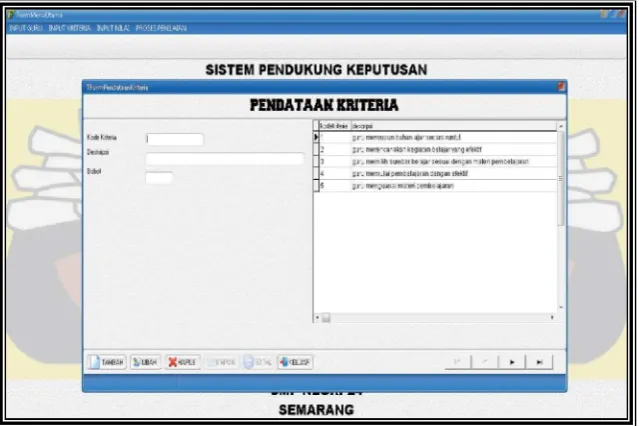Open the INPUT KRITERIA menu
The height and width of the screenshot is (426, 639).
click(69, 28)
